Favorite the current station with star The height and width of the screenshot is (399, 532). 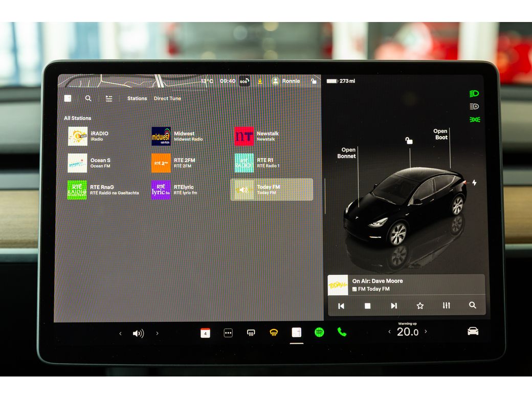coord(420,305)
